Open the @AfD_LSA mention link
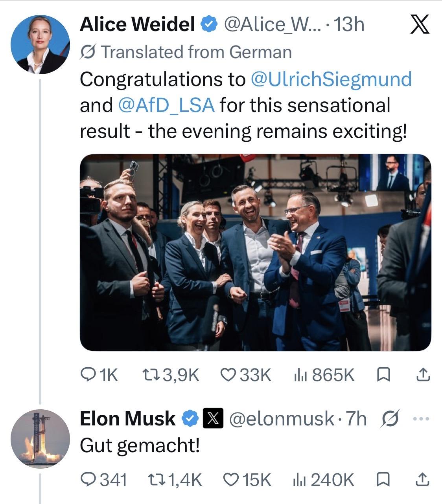This screenshot has height=504, width=442. point(166,105)
